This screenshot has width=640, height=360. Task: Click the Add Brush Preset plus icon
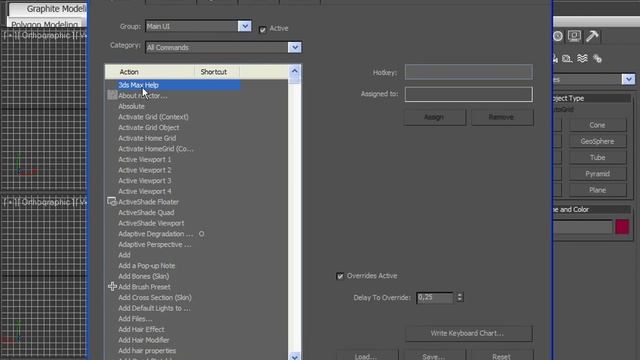click(x=112, y=287)
